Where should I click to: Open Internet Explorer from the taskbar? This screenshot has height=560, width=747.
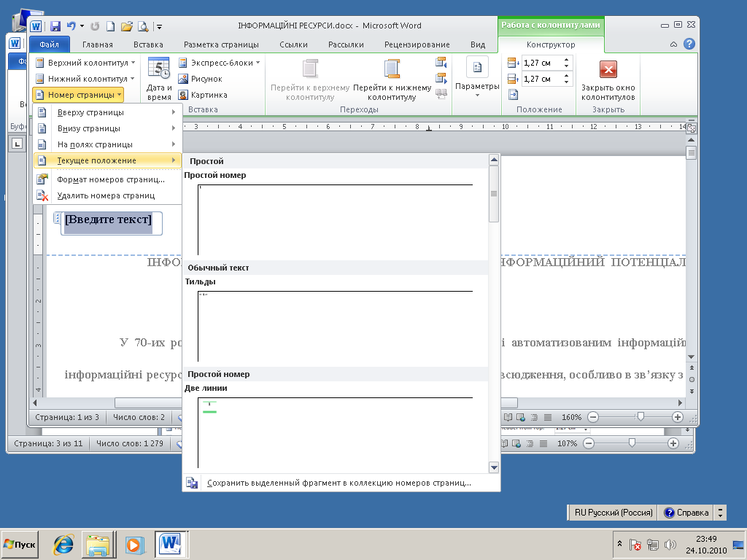63,544
